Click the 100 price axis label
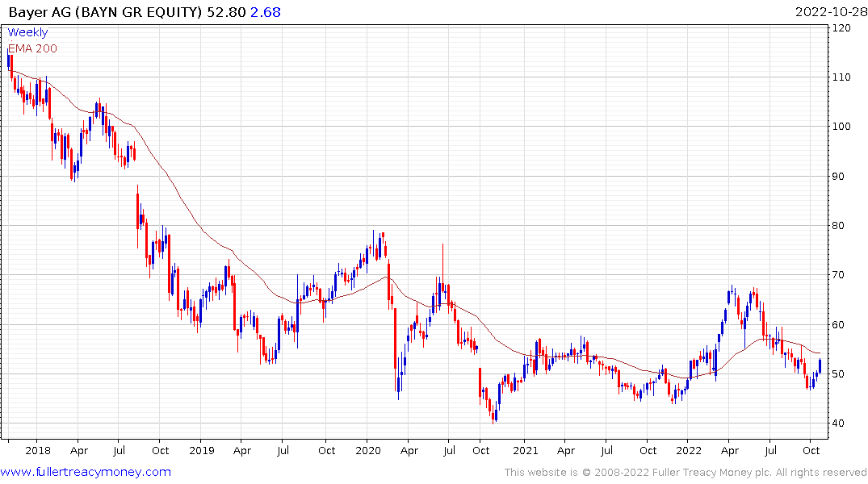This screenshot has height=484, width=868. pyautogui.click(x=841, y=127)
